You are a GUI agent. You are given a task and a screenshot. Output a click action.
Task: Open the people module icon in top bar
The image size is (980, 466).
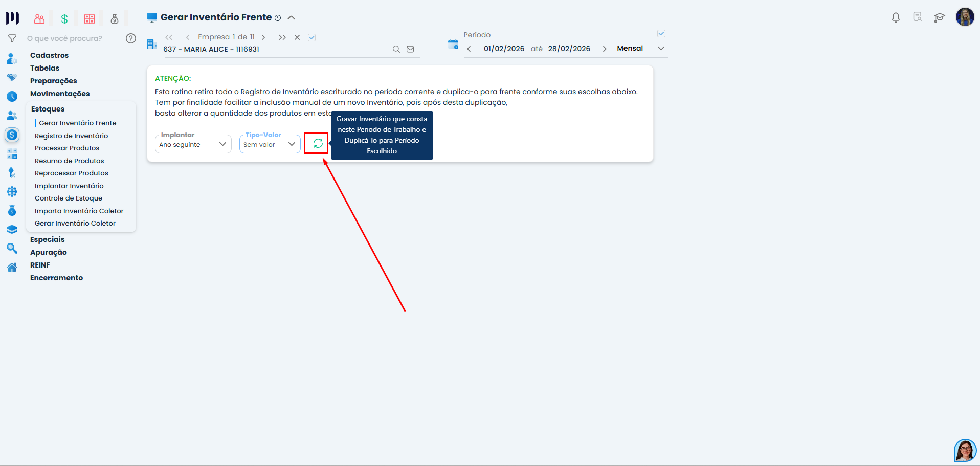click(39, 19)
